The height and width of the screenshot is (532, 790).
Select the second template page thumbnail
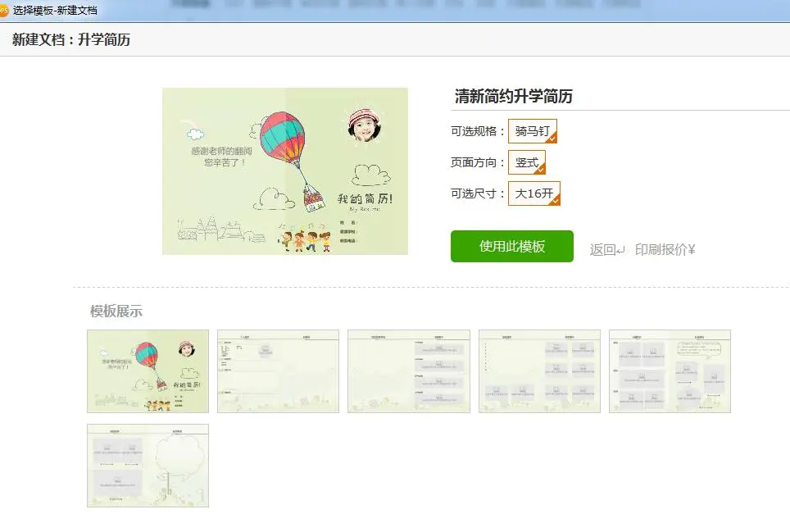(278, 371)
